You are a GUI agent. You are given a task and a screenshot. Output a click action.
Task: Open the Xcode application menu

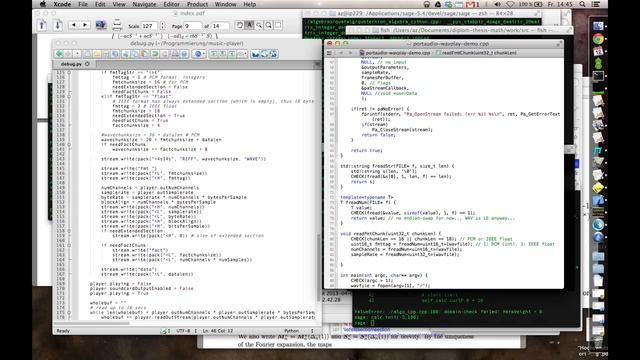click(x=62, y=4)
